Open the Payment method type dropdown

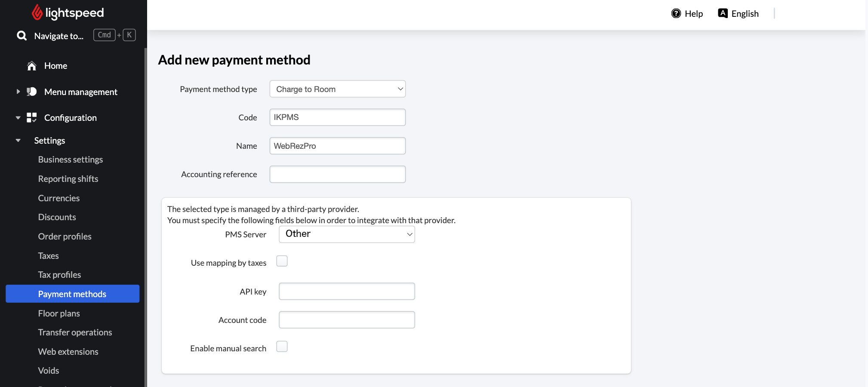(x=338, y=89)
